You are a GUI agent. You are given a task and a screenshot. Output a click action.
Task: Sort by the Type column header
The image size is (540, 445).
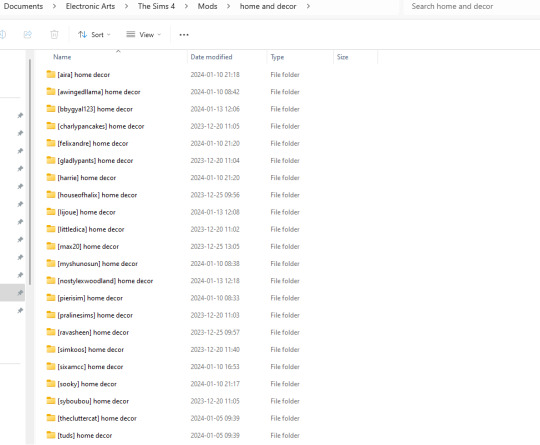[x=277, y=57]
